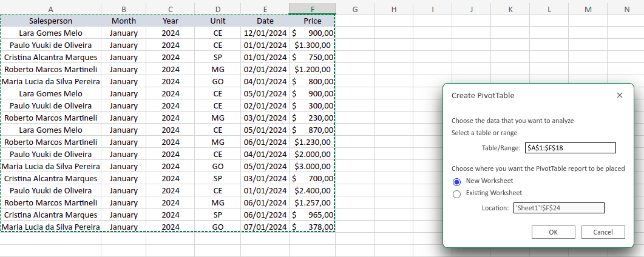Select the date cell 07/01/2024
644x257 pixels.
(265, 227)
